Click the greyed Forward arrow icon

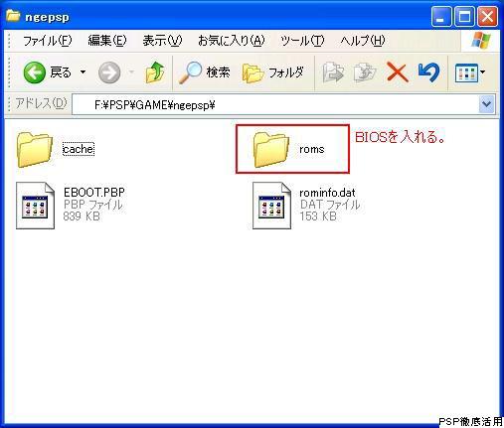[x=109, y=72]
